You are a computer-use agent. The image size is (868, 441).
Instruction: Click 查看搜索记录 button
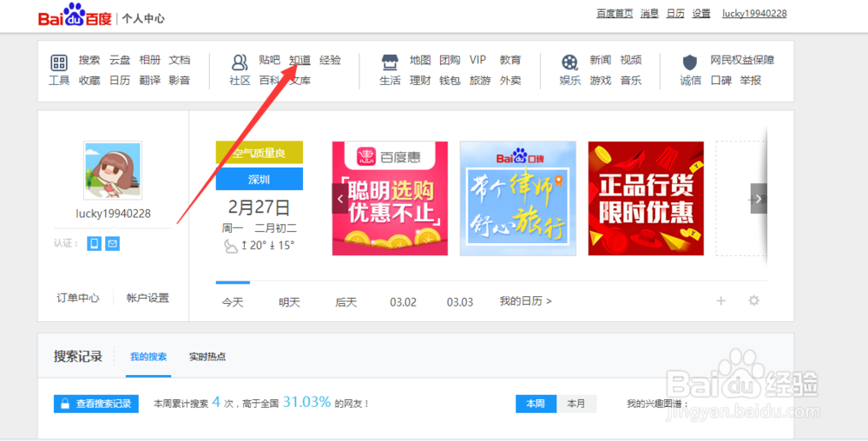(x=95, y=404)
